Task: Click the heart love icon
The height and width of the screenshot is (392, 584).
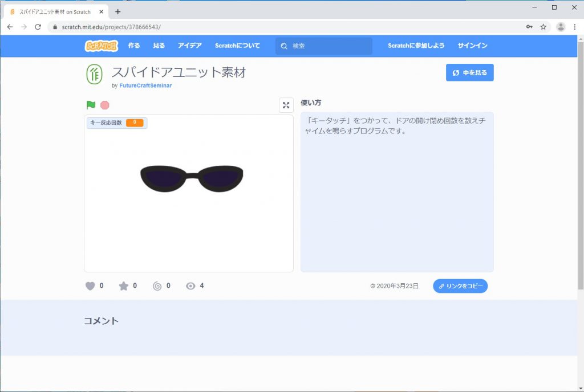Action: coord(90,286)
